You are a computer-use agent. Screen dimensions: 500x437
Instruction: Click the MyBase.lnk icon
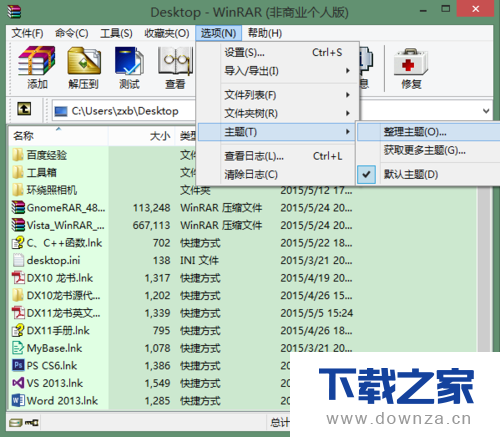(x=18, y=348)
